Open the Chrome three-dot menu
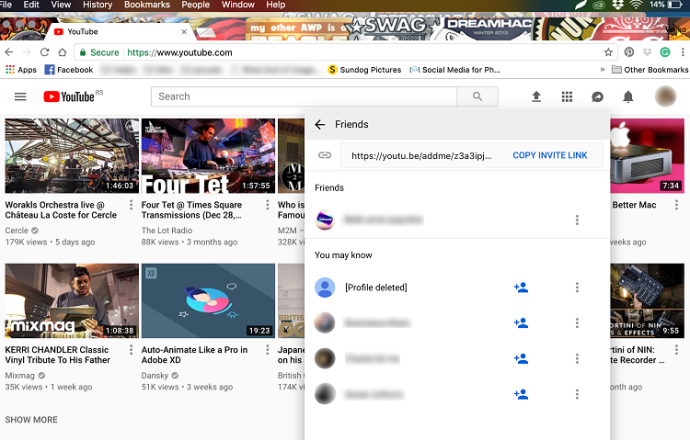 683,52
